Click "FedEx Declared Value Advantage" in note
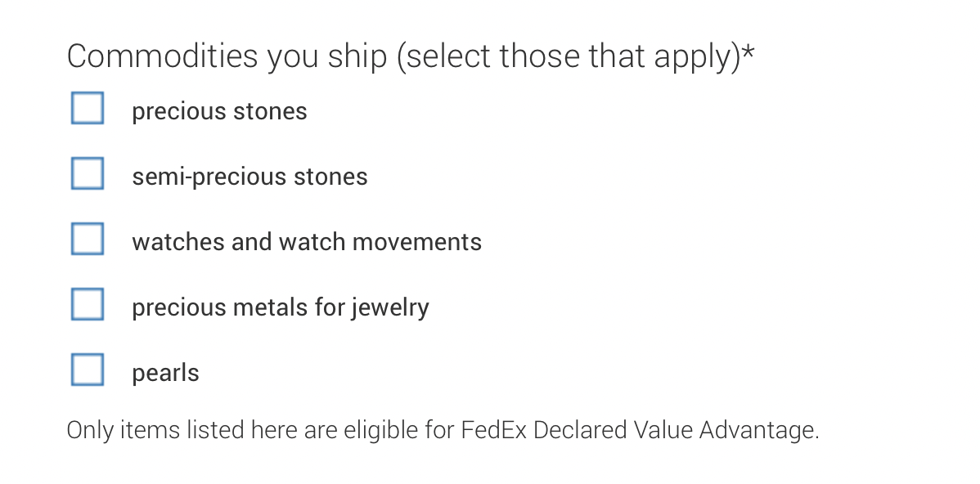 pos(639,430)
